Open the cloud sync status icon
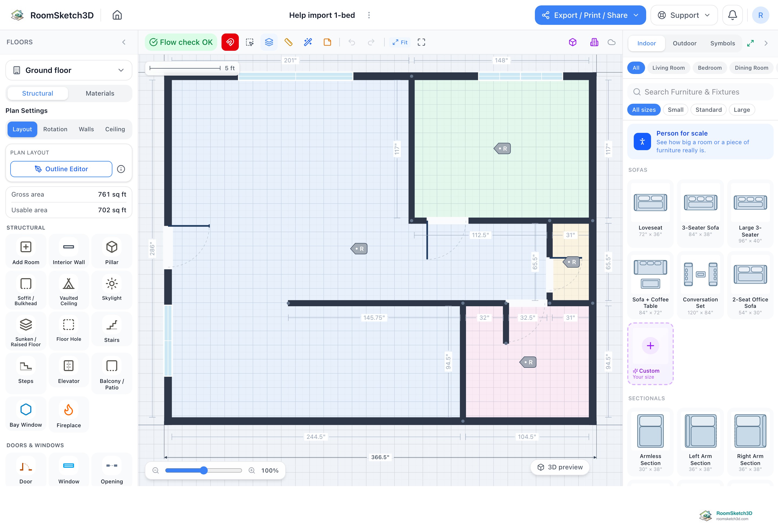The height and width of the screenshot is (532, 778). tap(612, 42)
